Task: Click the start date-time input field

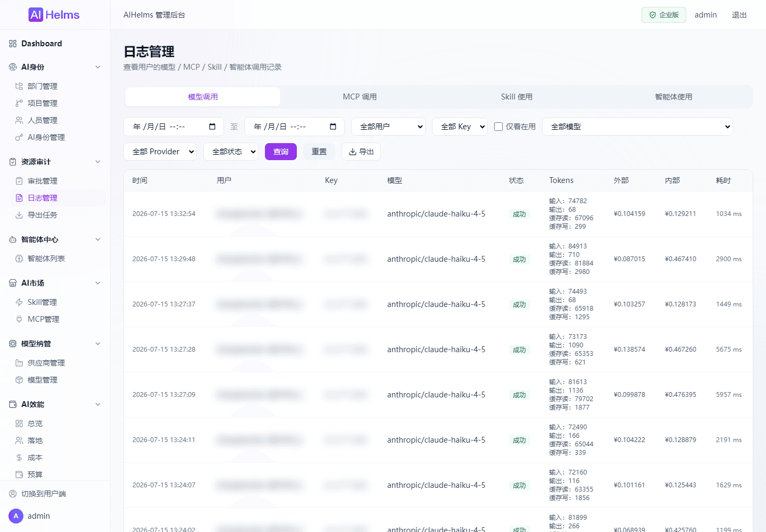Action: click(173, 127)
